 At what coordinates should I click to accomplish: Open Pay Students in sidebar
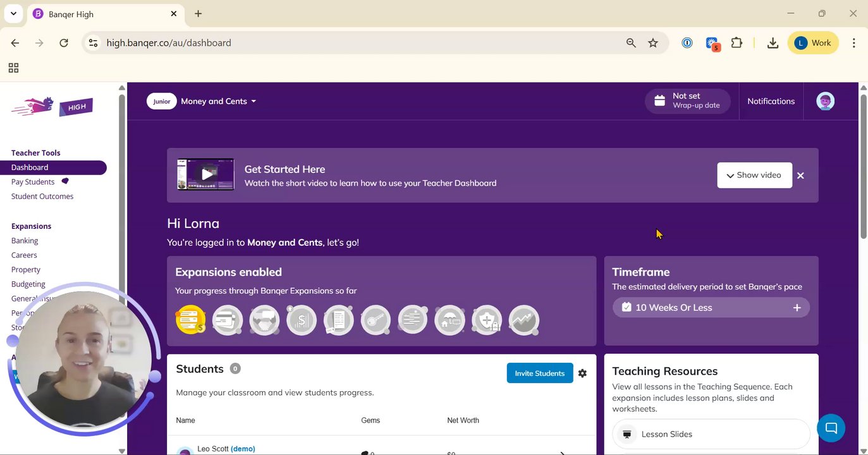pyautogui.click(x=33, y=182)
